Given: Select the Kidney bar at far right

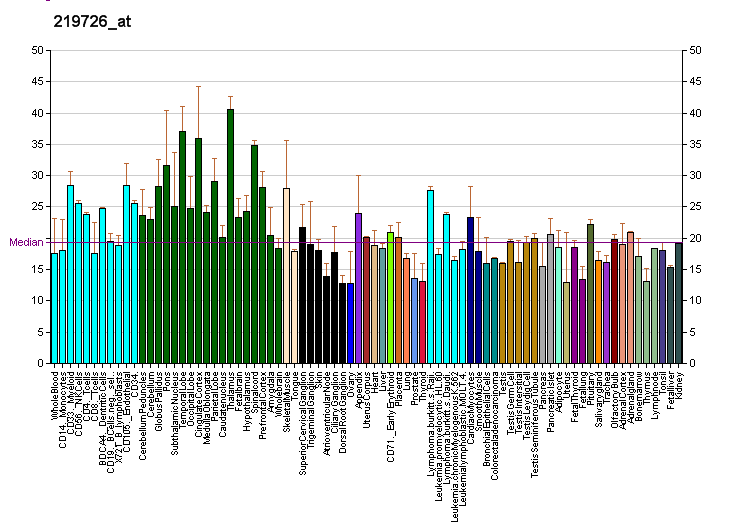Looking at the screenshot, I should (x=678, y=303).
